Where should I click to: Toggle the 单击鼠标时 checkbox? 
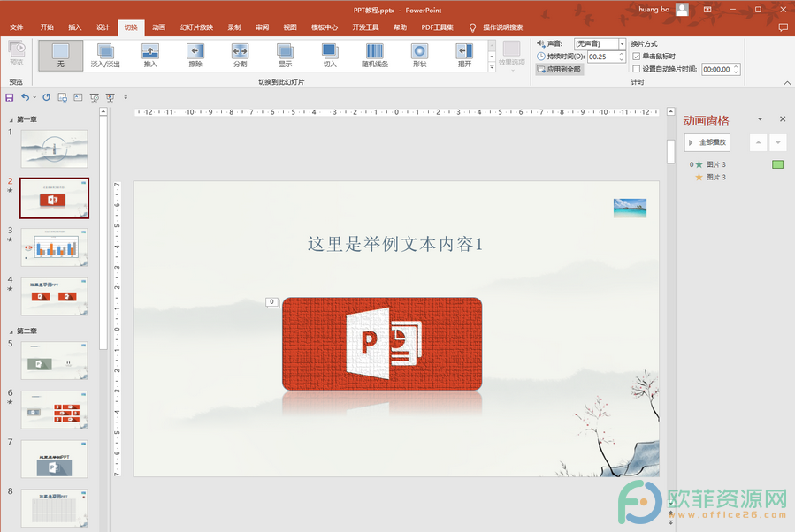[637, 57]
